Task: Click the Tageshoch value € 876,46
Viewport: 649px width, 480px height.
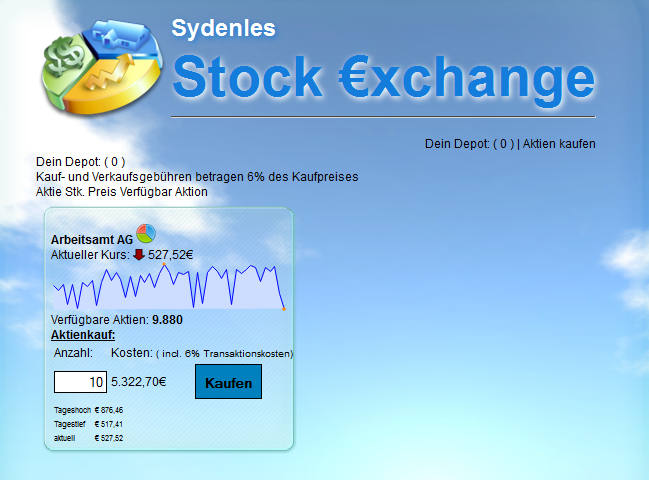Action: tap(109, 410)
